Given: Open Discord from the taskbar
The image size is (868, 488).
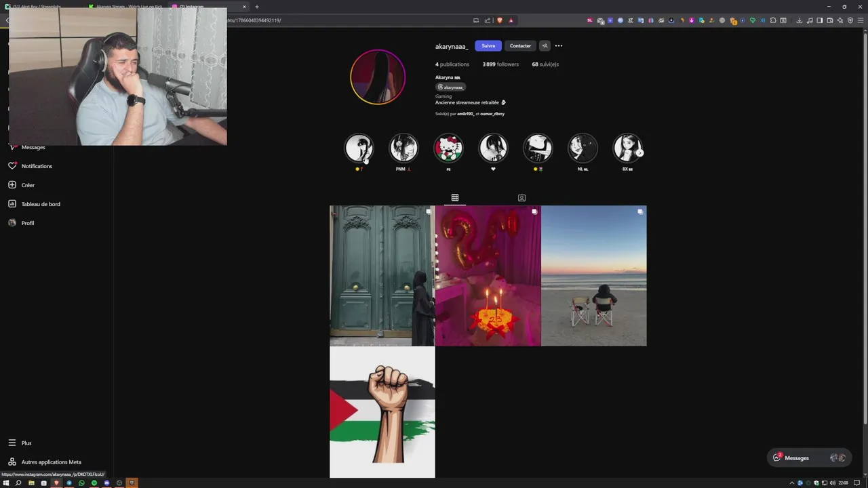Looking at the screenshot, I should 106,483.
